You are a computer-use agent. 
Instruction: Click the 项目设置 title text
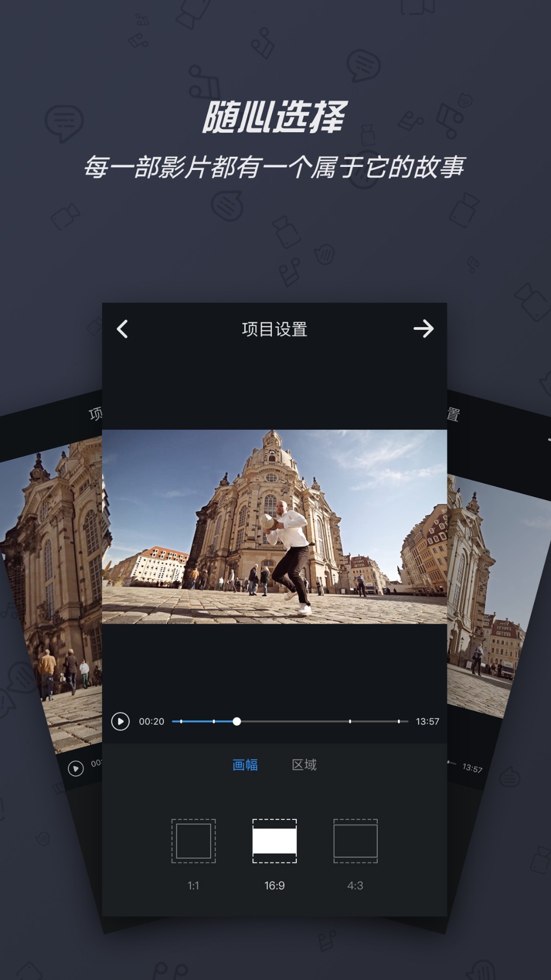[x=274, y=329]
